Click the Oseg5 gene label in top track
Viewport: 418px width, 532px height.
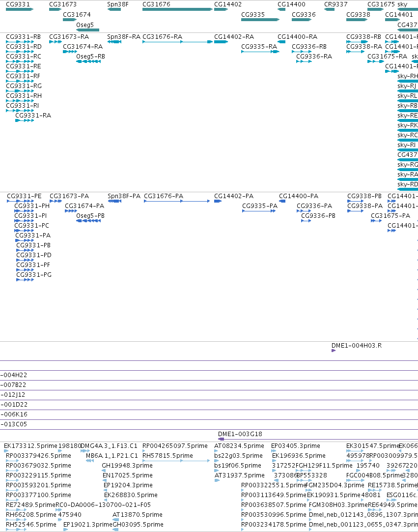[x=85, y=25]
